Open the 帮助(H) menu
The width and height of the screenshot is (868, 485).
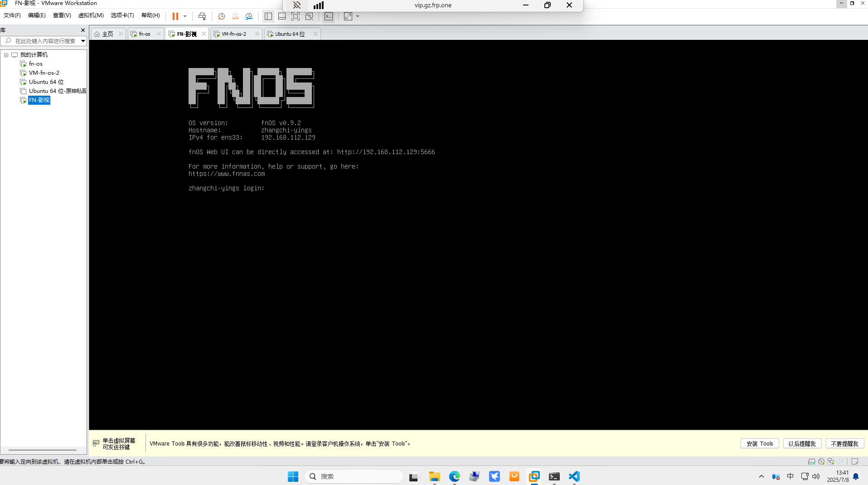[x=150, y=15]
